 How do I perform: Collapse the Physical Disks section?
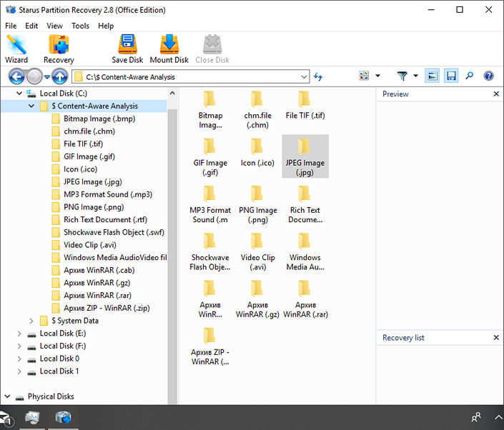pyautogui.click(x=8, y=396)
